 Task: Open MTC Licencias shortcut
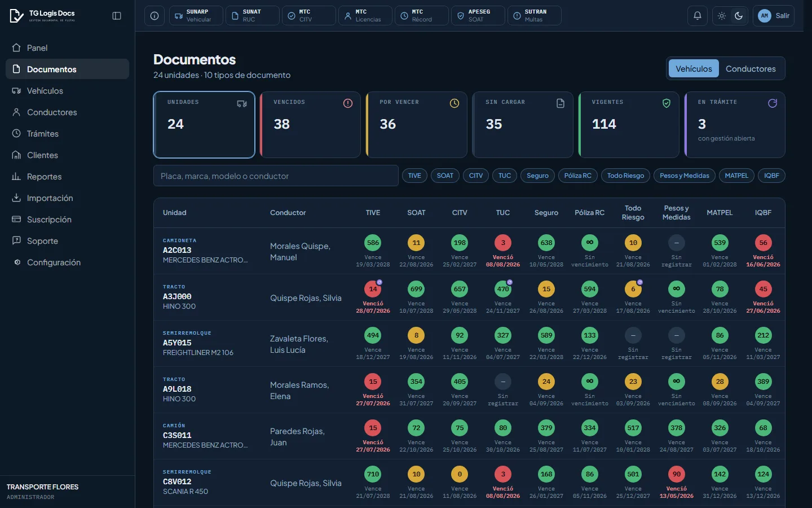point(365,16)
